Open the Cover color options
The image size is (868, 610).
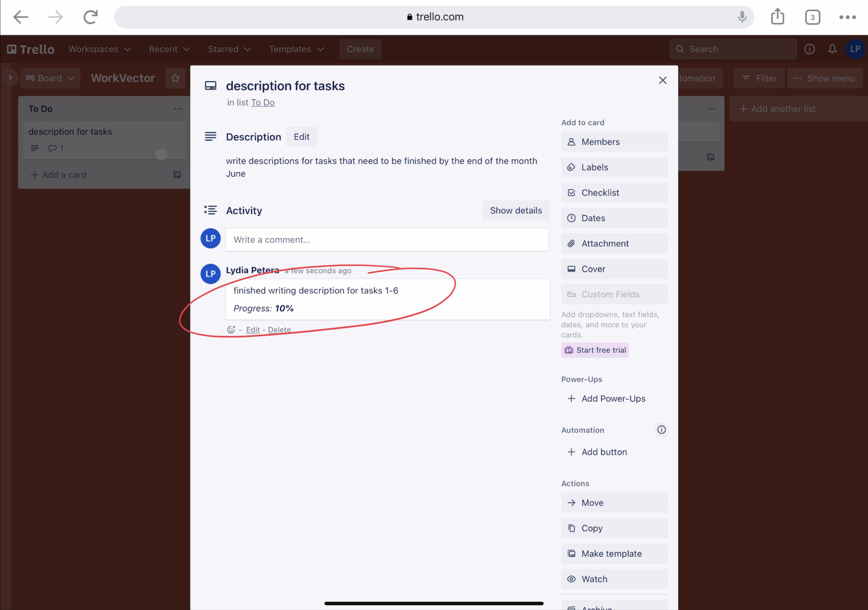click(614, 269)
